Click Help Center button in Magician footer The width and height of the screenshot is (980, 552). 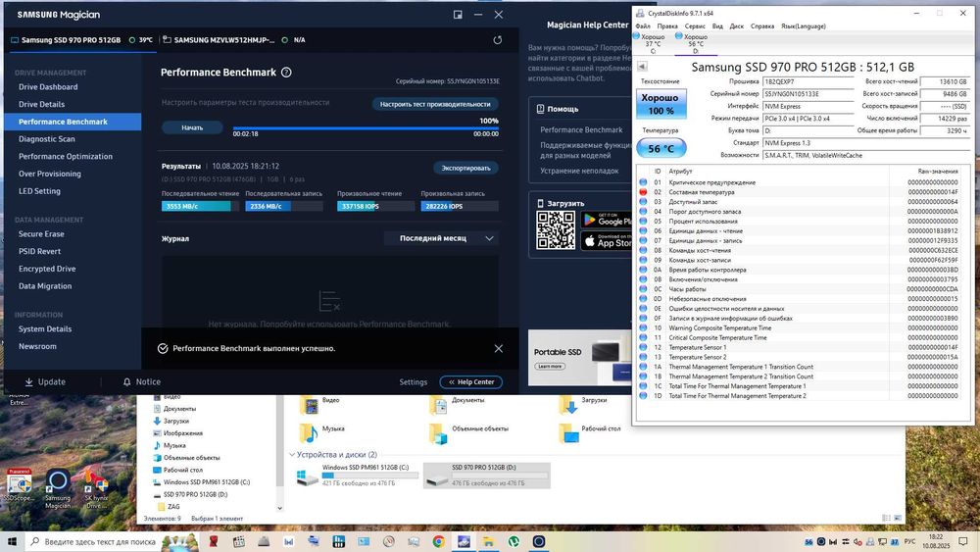pyautogui.click(x=471, y=382)
